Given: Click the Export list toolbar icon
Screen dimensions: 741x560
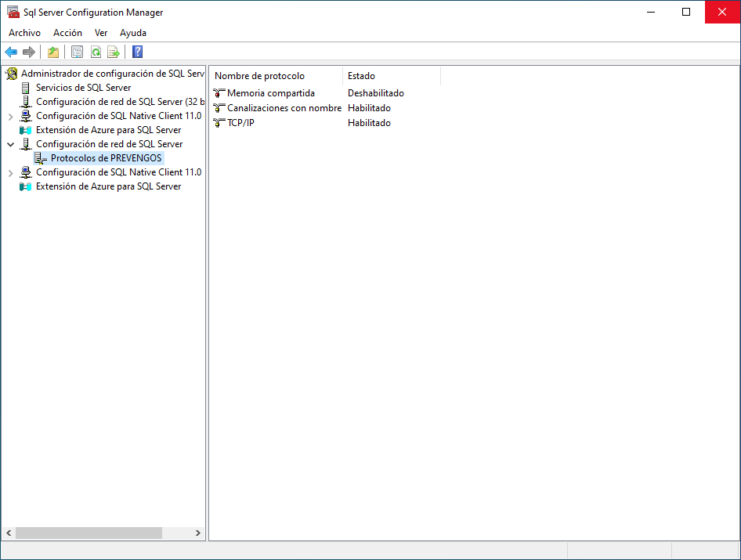Looking at the screenshot, I should coord(114,52).
